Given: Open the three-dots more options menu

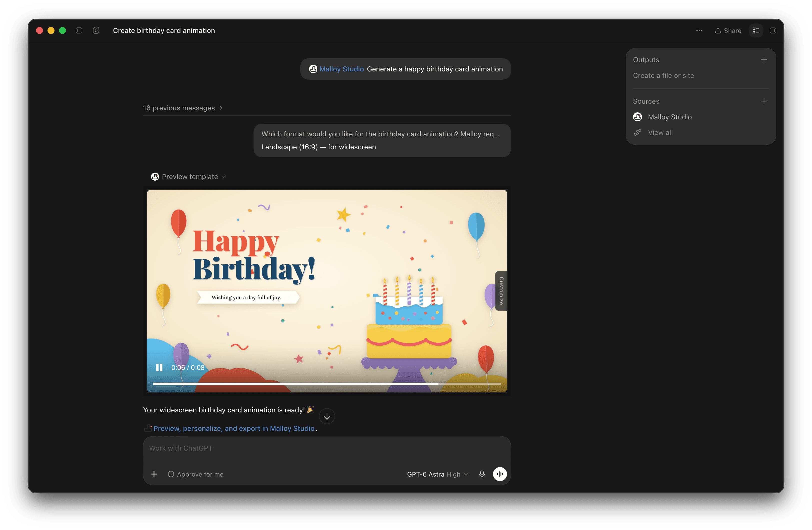Looking at the screenshot, I should pos(699,30).
